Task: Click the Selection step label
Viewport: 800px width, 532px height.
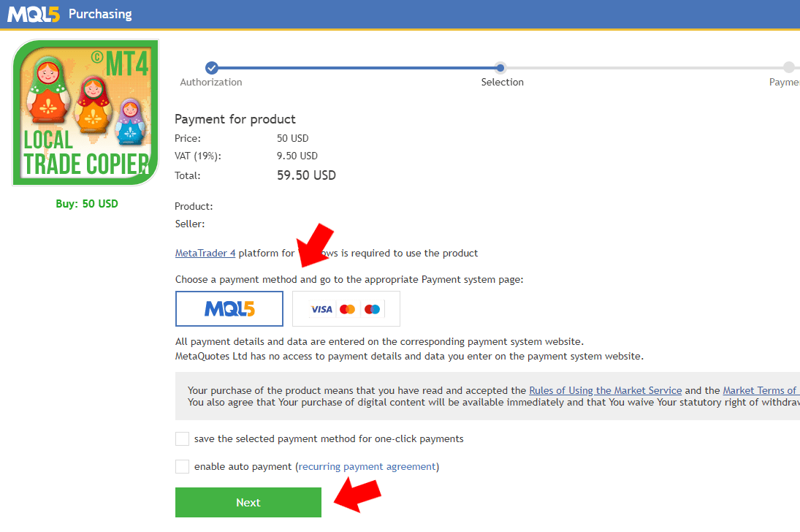Action: coord(503,82)
